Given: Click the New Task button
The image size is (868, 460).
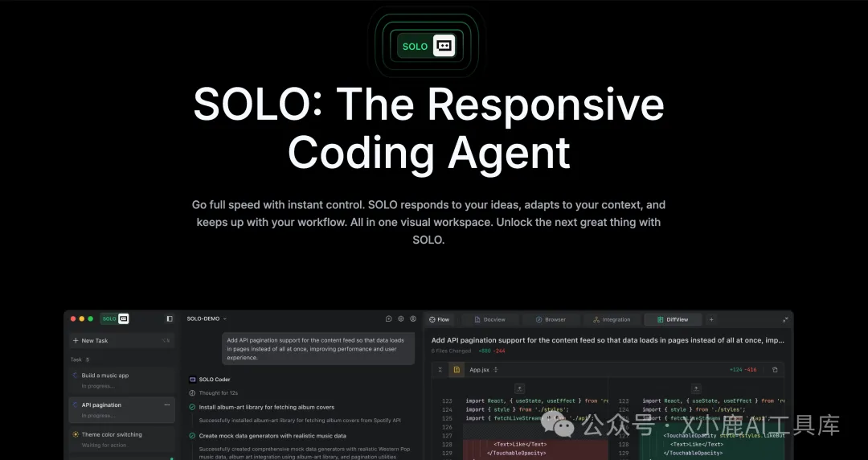Looking at the screenshot, I should [122, 340].
